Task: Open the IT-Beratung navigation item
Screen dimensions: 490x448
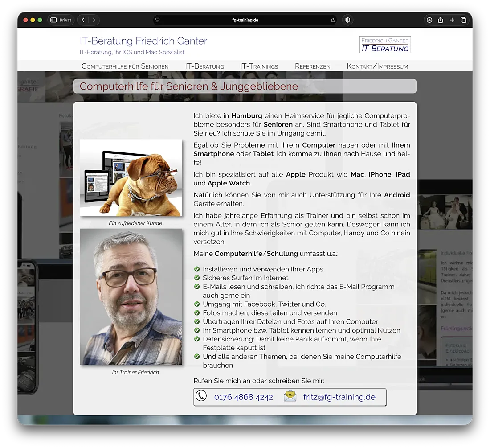Action: (x=204, y=66)
